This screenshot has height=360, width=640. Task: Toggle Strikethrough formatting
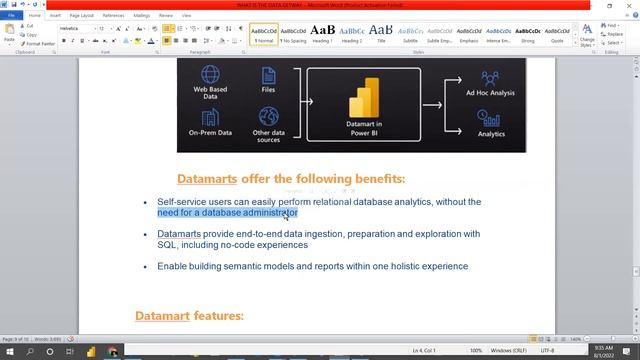[x=96, y=41]
